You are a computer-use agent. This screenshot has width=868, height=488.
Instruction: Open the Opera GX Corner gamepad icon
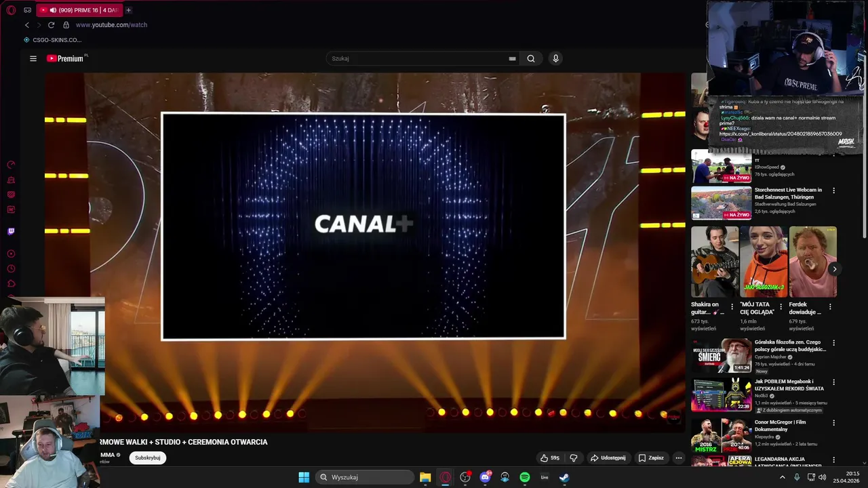tap(27, 10)
